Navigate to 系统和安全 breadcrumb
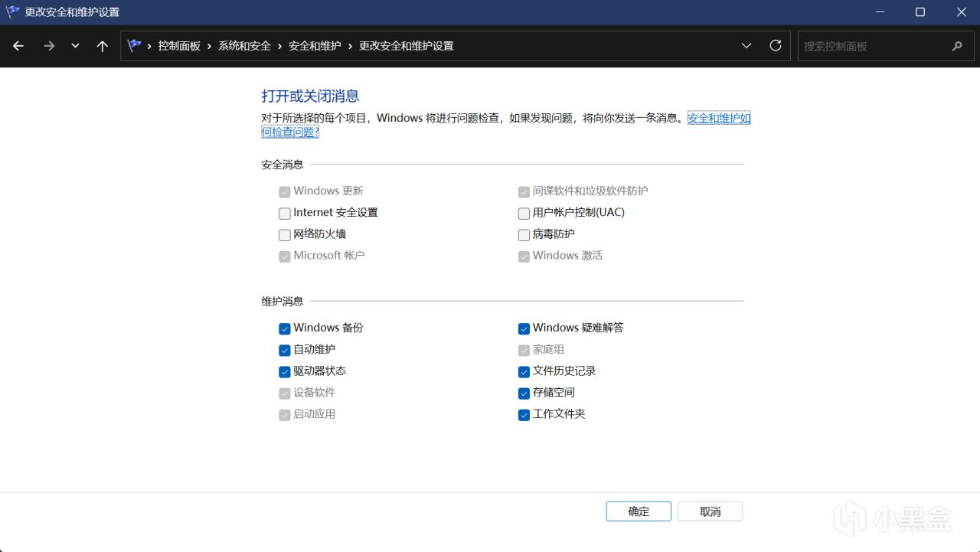This screenshot has height=552, width=980. (244, 46)
